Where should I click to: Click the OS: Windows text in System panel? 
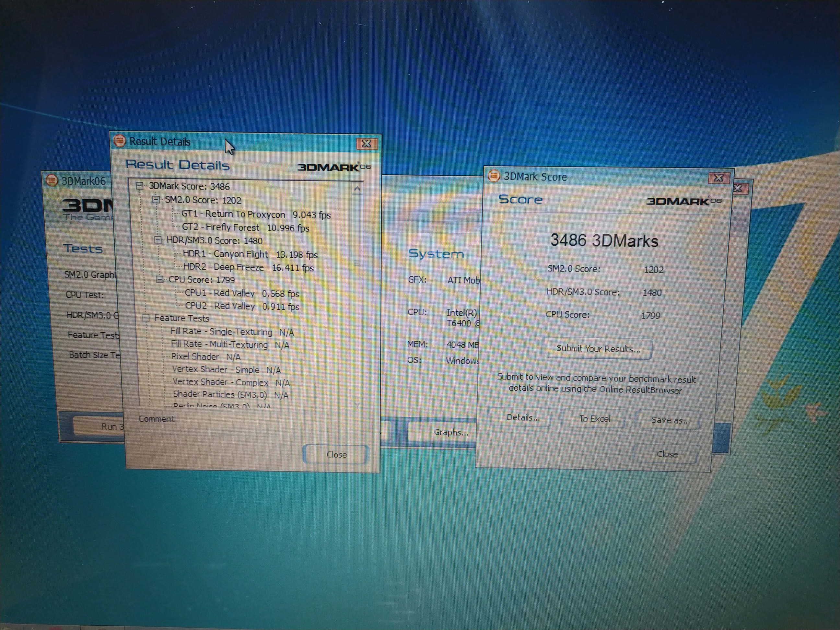pyautogui.click(x=442, y=360)
